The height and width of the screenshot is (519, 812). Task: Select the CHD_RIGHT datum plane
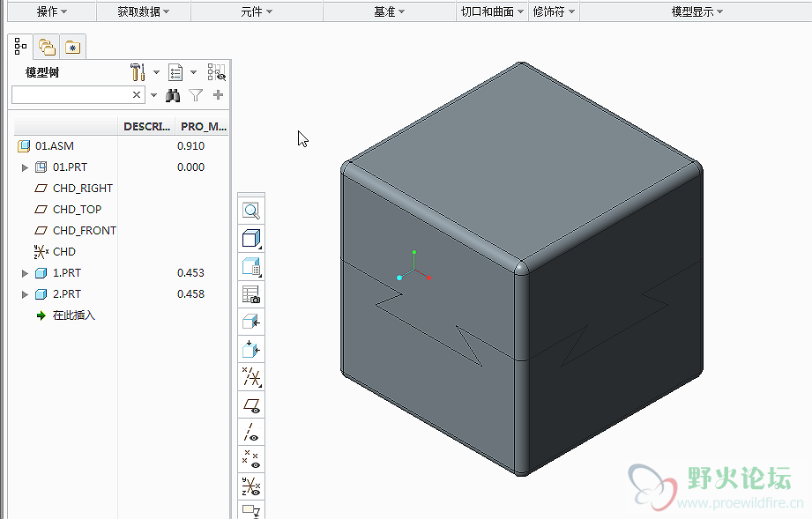83,189
